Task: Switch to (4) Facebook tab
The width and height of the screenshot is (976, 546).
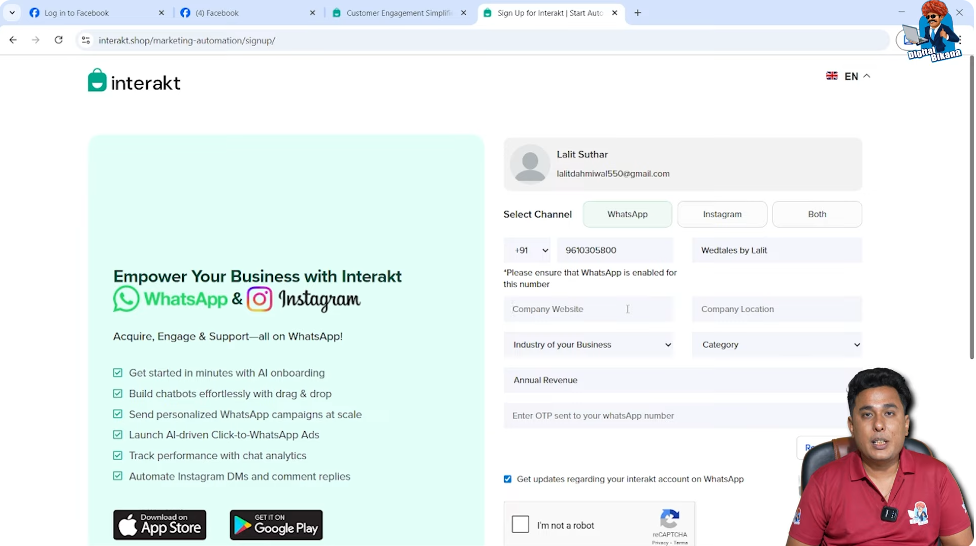Action: coord(248,12)
